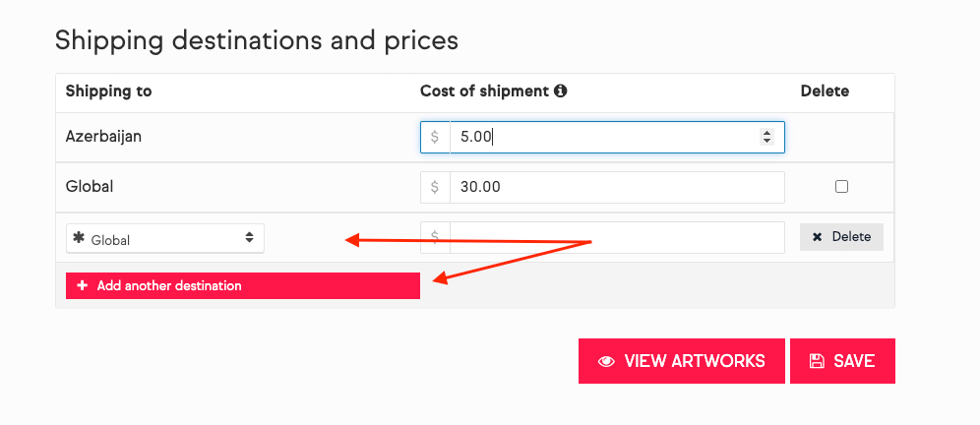The image size is (980, 425).
Task: Click the dollar sign beside the 30.00 cost
Action: point(435,187)
